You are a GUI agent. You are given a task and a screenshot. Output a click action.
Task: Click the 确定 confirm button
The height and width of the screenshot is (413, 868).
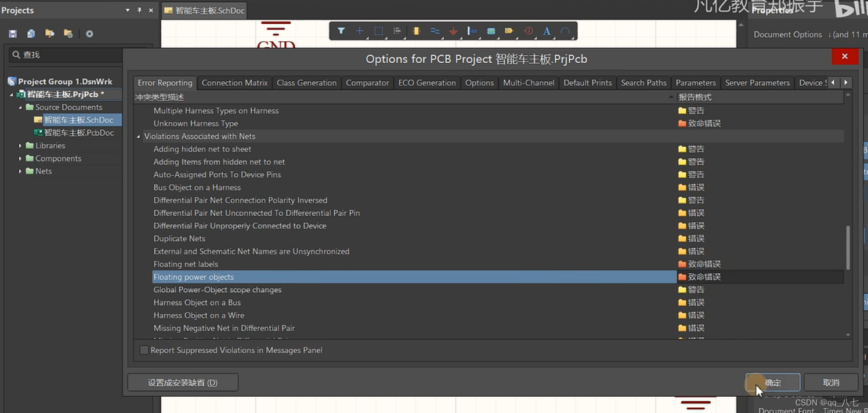pyautogui.click(x=773, y=383)
